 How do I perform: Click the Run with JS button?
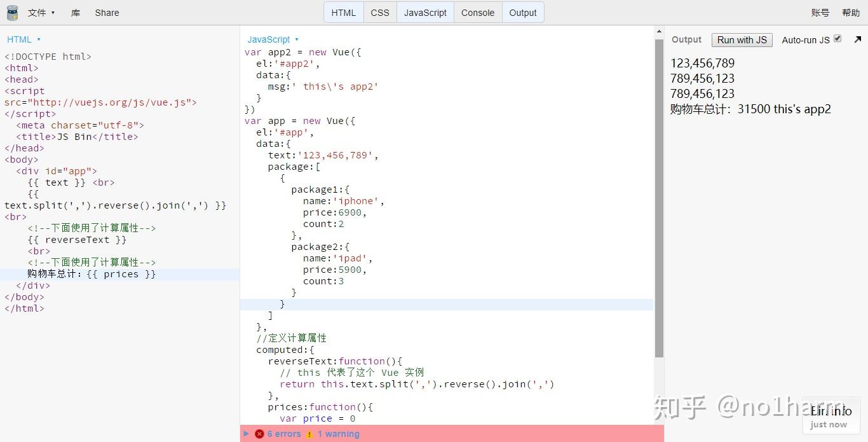pos(742,39)
